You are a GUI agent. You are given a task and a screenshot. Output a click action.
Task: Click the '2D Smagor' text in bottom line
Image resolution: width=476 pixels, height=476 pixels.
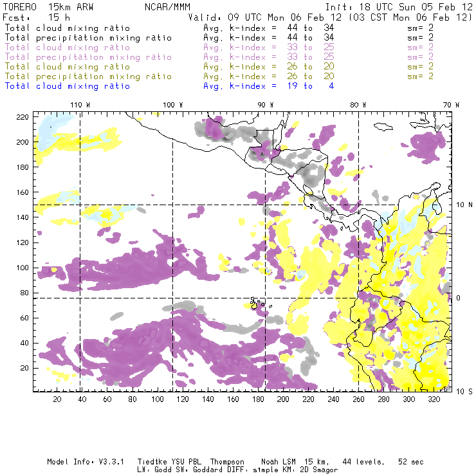tap(319, 470)
